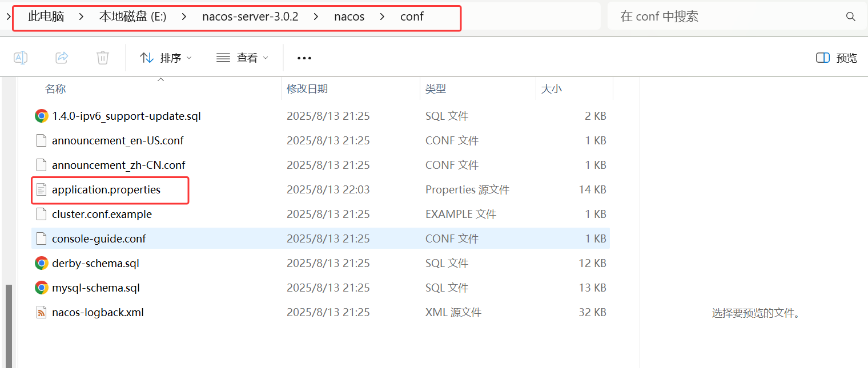Image resolution: width=868 pixels, height=368 pixels.
Task: Click 2025/8/13 22:03 date of application.properties
Action: click(328, 189)
